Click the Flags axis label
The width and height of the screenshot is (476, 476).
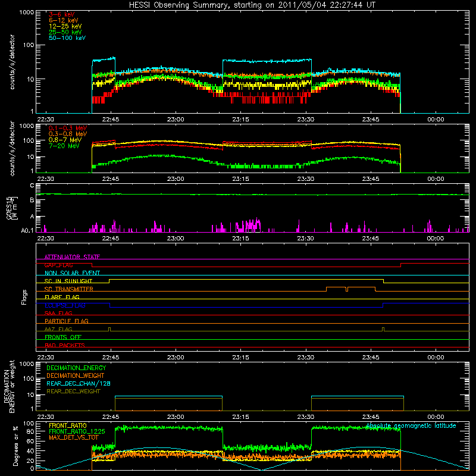click(24, 297)
